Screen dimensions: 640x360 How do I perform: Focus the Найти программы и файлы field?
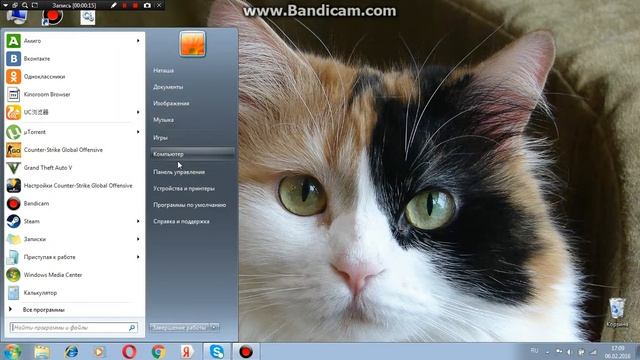coord(73,327)
